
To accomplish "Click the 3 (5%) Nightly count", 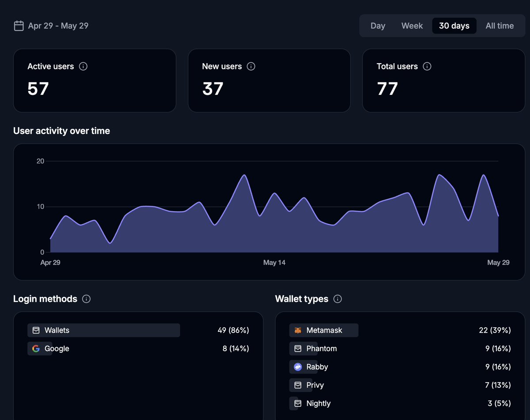I will tap(499, 403).
